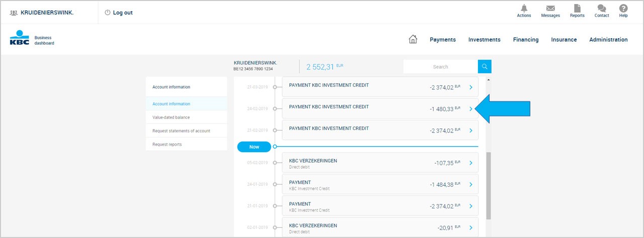Click the 21-03-2019 timeline marker
This screenshot has width=644, height=238.
275,87
